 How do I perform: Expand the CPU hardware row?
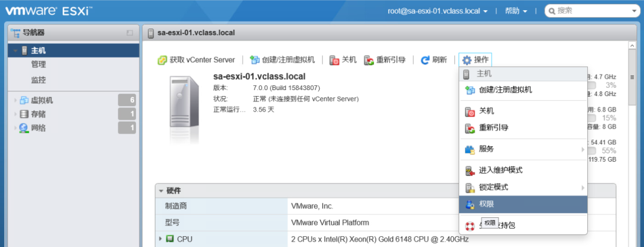pos(160,239)
